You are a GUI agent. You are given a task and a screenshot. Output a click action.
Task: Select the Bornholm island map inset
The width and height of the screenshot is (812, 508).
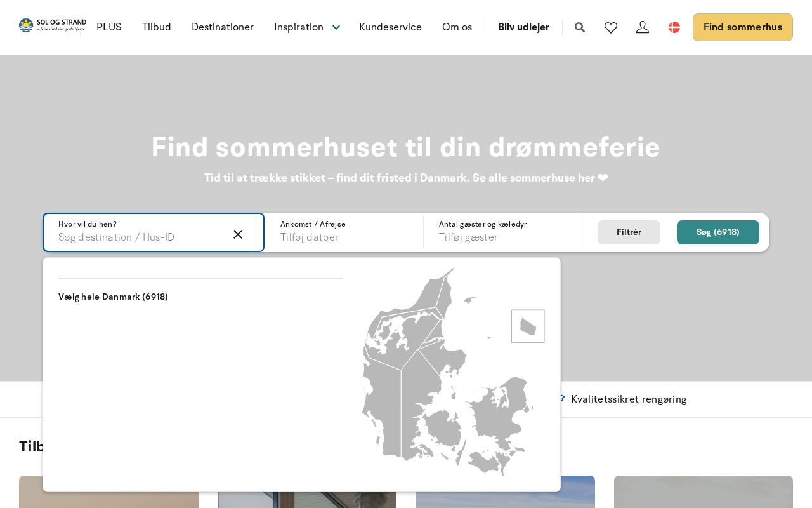point(528,326)
